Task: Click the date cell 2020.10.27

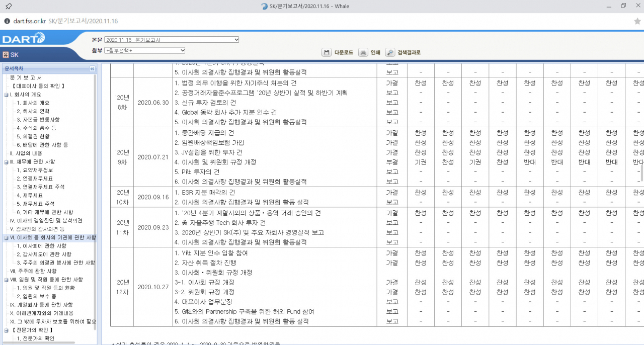Action: (153, 287)
